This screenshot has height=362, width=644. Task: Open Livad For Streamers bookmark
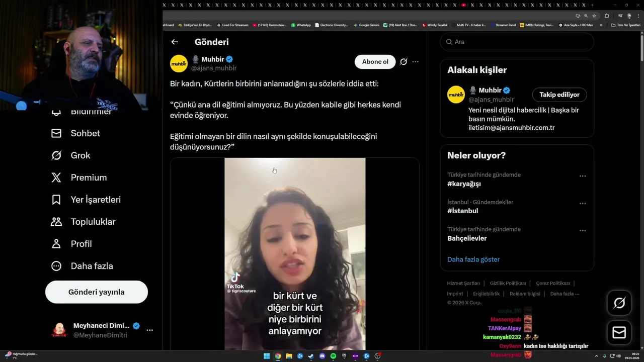click(232, 25)
